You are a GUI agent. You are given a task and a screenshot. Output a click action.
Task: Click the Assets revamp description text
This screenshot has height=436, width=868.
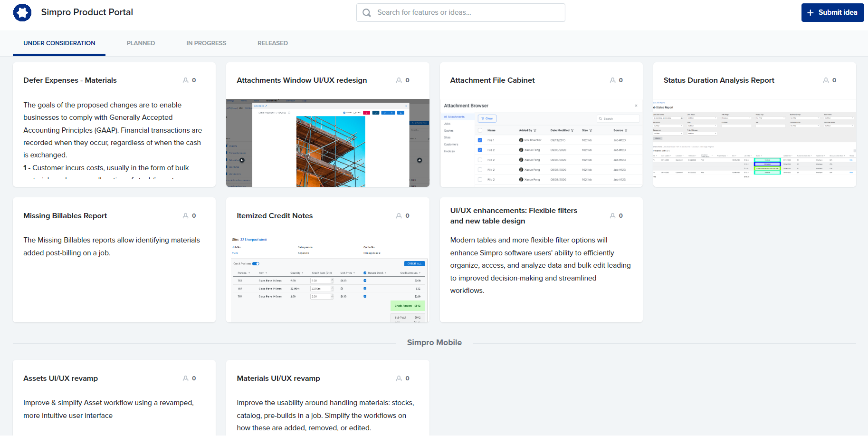click(x=109, y=409)
